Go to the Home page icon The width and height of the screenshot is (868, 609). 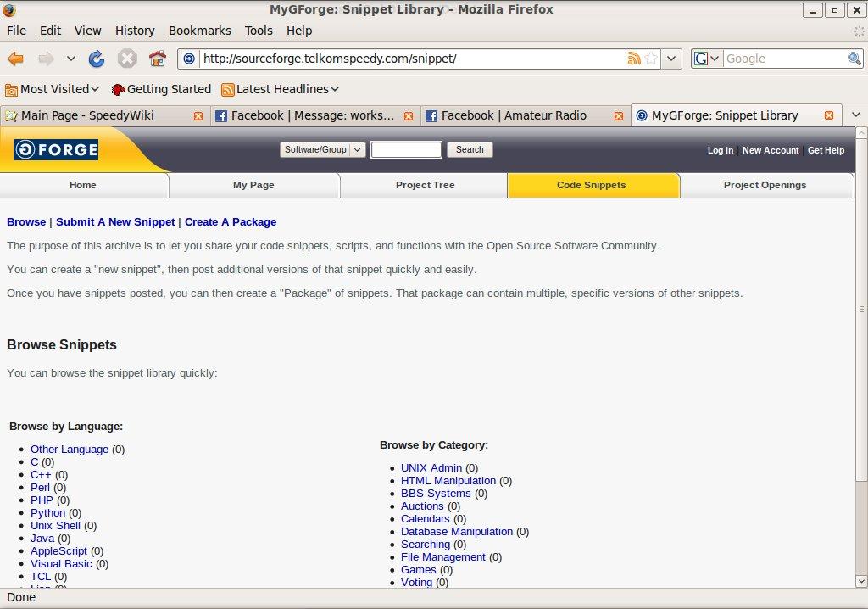157,59
